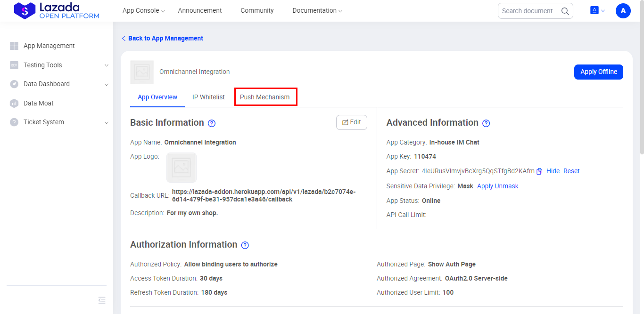Expand Ticket System sidebar chevron
The image size is (644, 314).
pyautogui.click(x=106, y=122)
